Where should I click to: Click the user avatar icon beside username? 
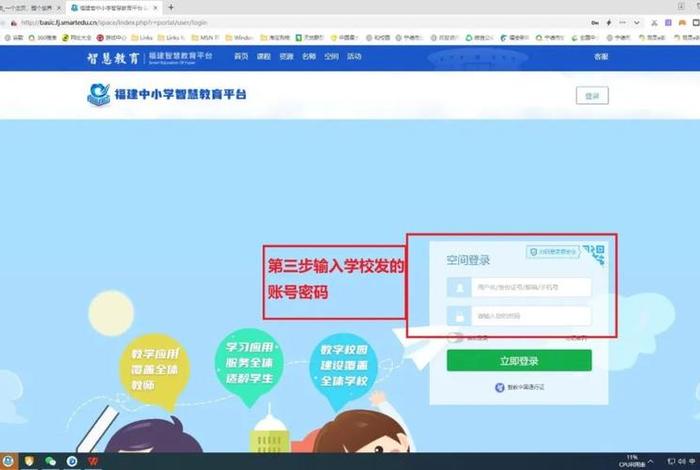(459, 287)
